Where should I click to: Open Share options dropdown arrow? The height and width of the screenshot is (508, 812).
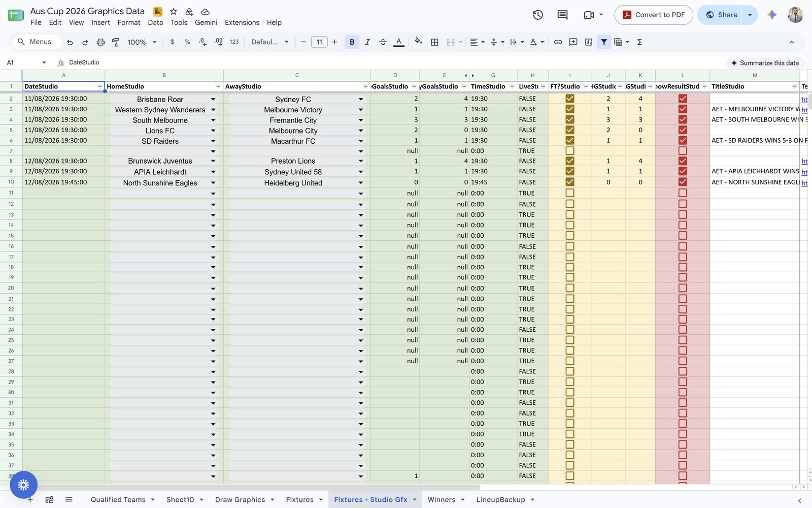click(x=750, y=15)
